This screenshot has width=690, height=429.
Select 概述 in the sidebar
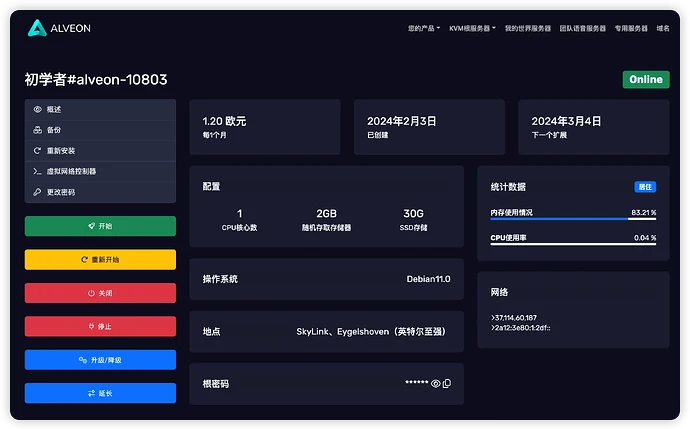click(100, 109)
